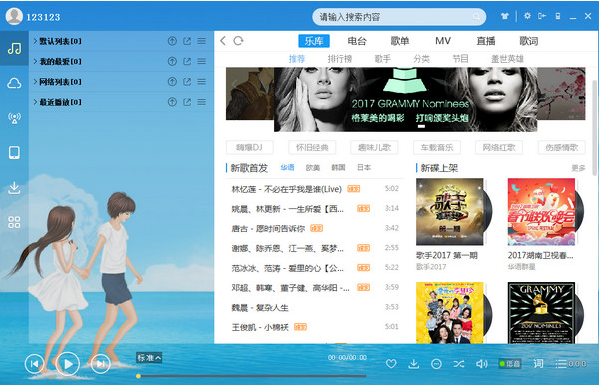Open menu icon on 默认列表 row

pos(202,41)
